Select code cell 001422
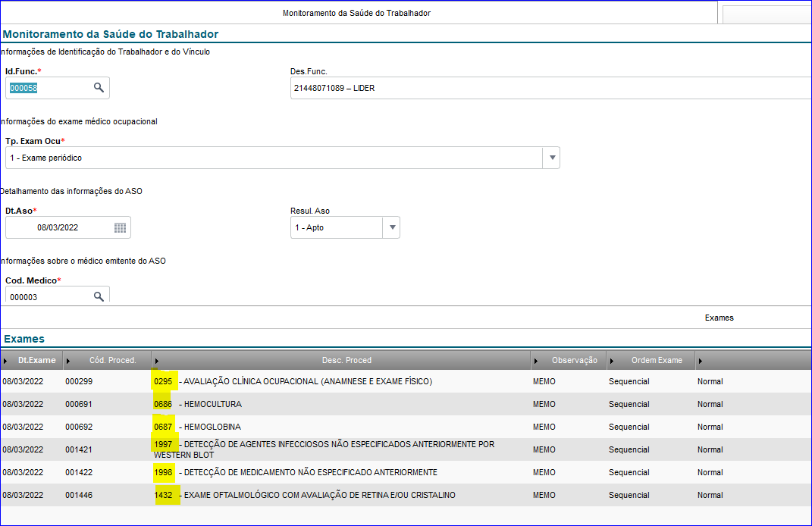This screenshot has width=812, height=526. 79,473
